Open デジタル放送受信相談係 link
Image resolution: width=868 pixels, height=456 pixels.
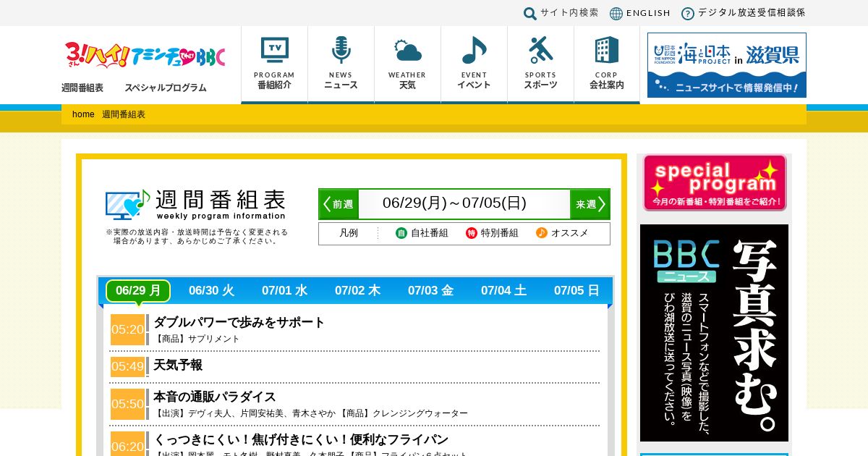(x=752, y=13)
